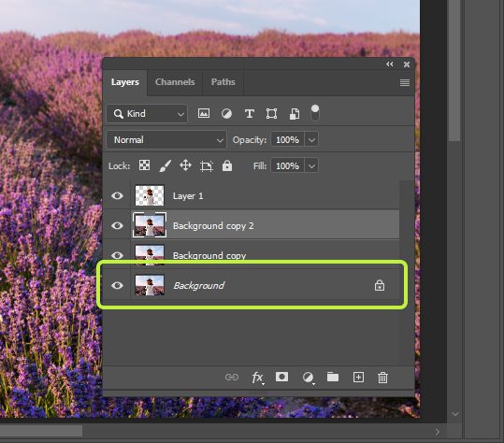Viewport: 504px width, 443px height.
Task: Expand Opacity slider arrow
Action: [311, 140]
